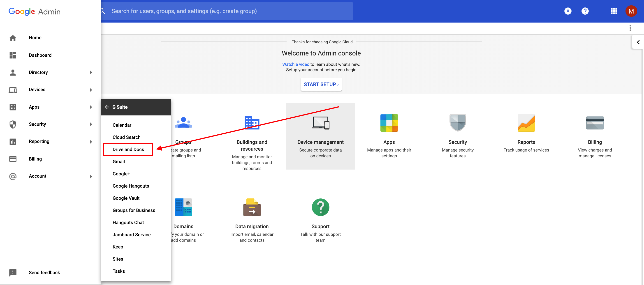
Task: Open the green Support question icon
Action: click(320, 207)
